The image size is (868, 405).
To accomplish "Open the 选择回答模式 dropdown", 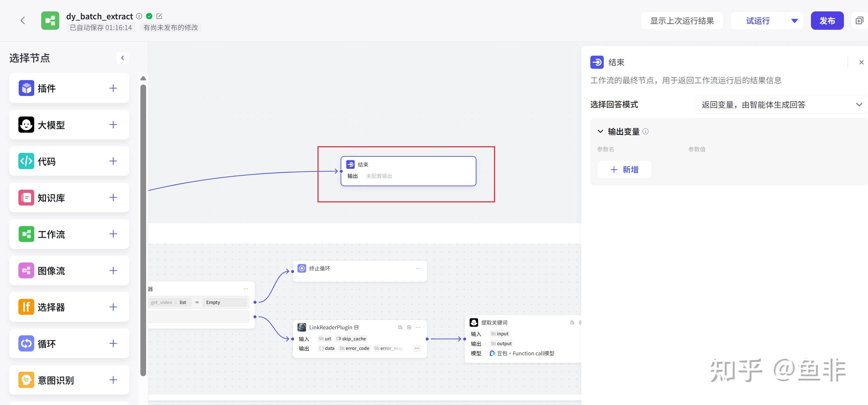I will pos(781,104).
